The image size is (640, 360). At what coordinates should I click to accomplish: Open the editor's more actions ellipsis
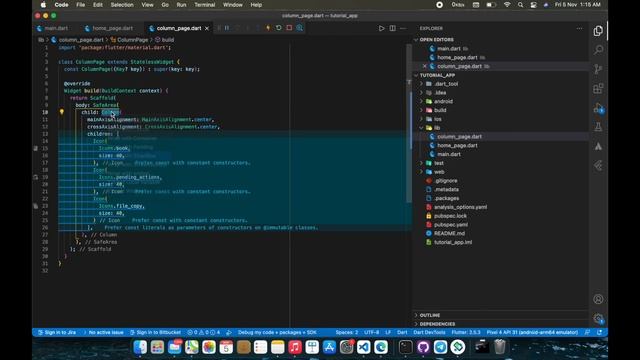(403, 28)
